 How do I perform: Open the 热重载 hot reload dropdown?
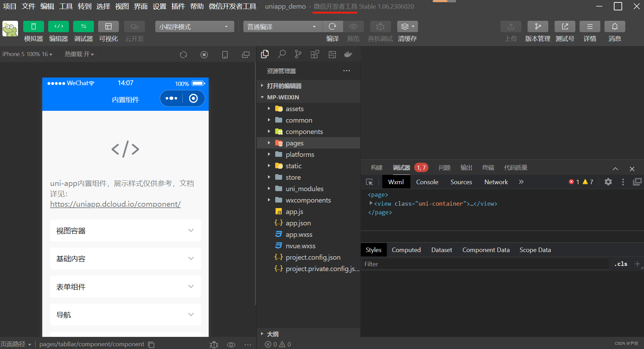(79, 54)
